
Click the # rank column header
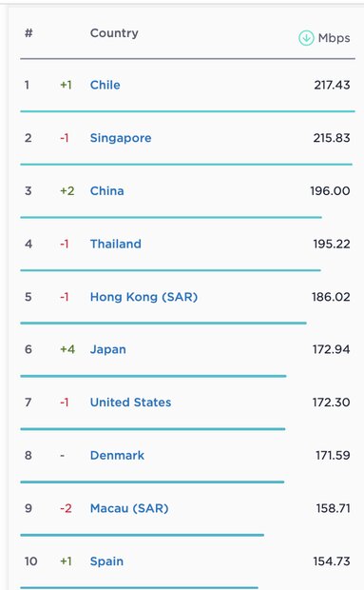(29, 33)
